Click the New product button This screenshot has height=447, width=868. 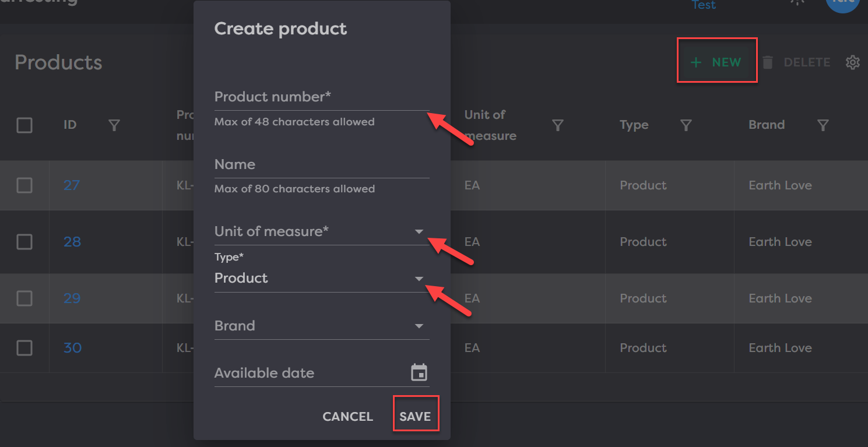coord(716,62)
